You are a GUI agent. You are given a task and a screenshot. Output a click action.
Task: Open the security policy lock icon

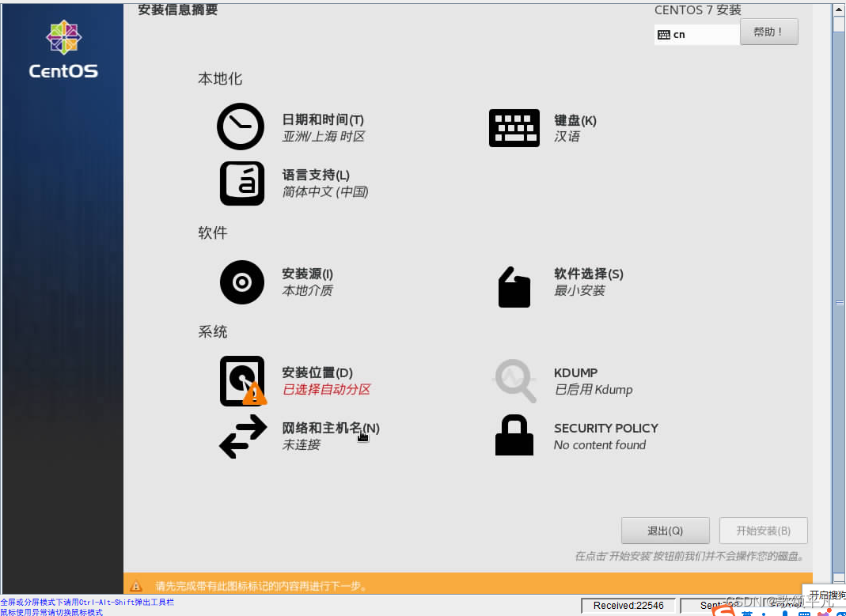(514, 435)
